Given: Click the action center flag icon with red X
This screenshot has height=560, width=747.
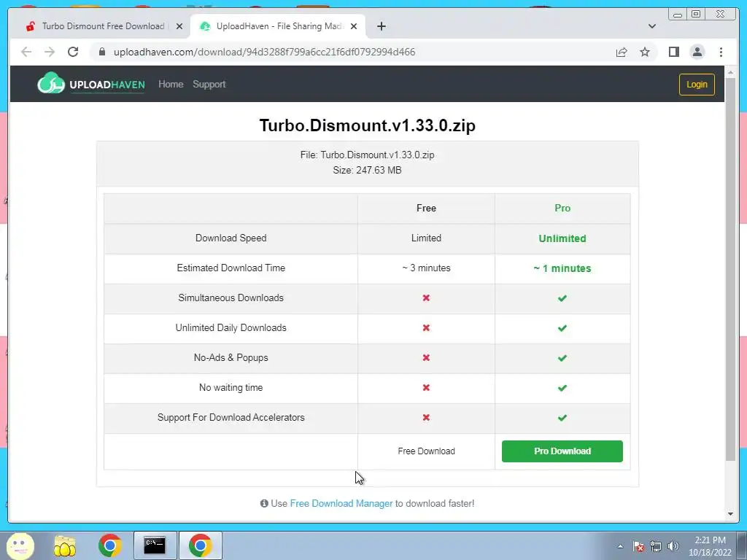Looking at the screenshot, I should pos(639,546).
